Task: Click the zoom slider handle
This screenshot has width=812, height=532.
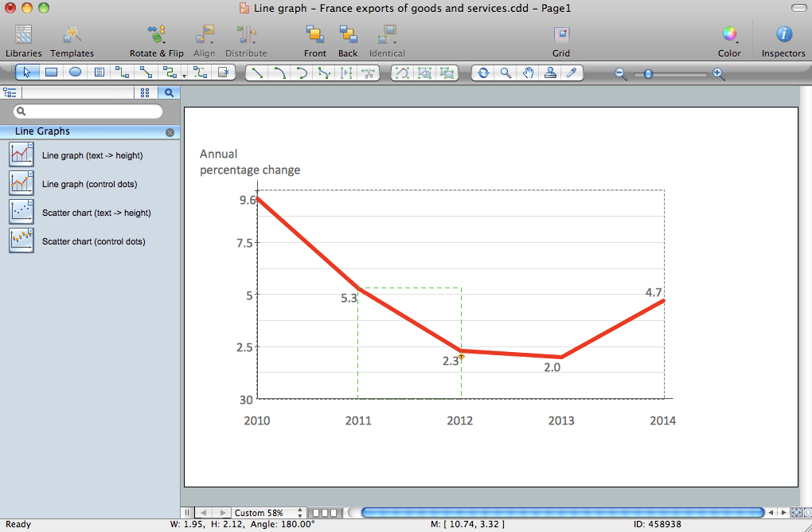Action: [648, 74]
